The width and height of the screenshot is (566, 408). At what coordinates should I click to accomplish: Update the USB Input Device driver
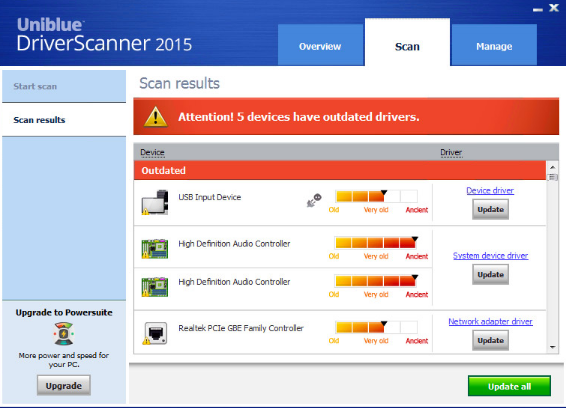coord(491,209)
